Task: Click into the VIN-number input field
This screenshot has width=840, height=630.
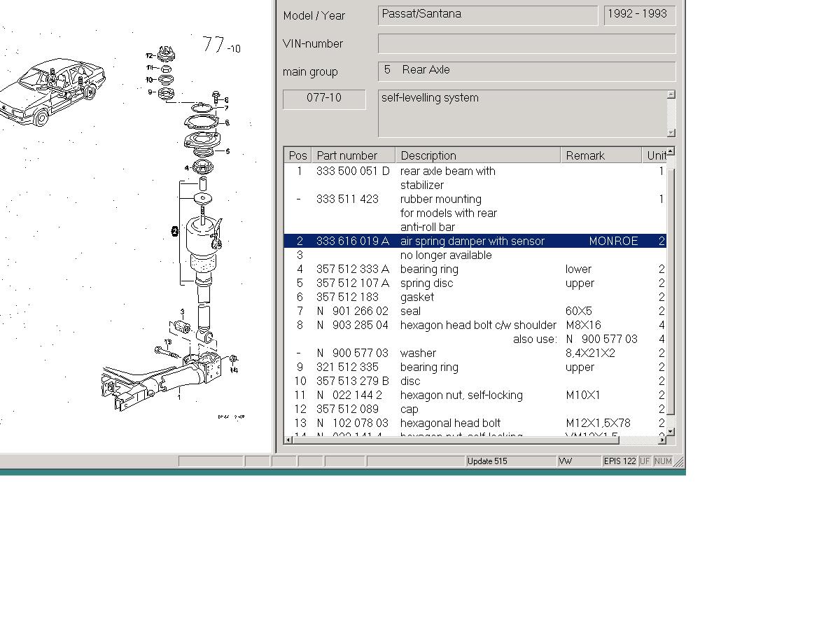Action: tap(526, 44)
